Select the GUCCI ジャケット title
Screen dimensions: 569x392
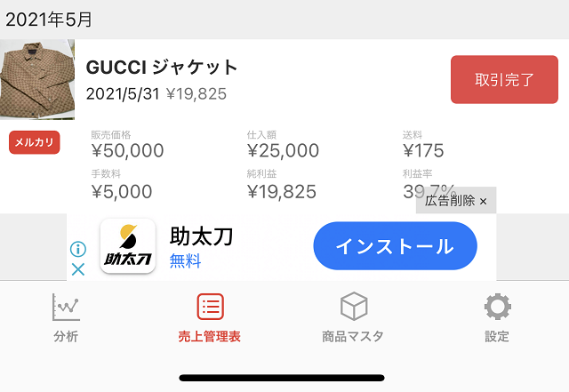click(x=162, y=68)
